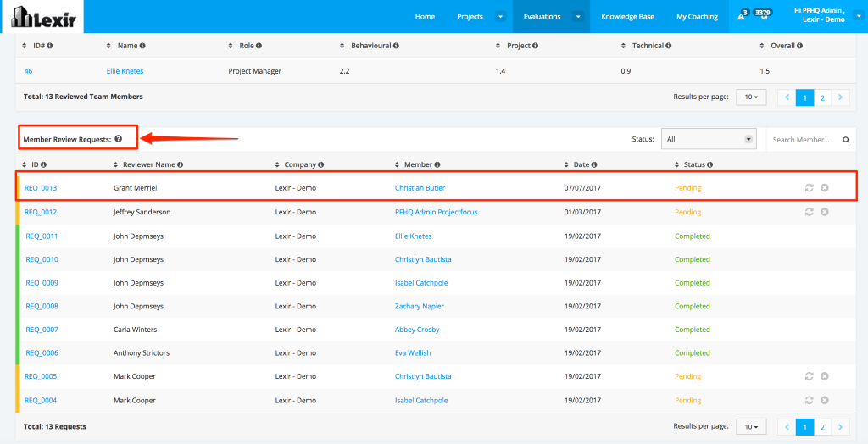Open the REQ_0007 request link

pyautogui.click(x=42, y=330)
